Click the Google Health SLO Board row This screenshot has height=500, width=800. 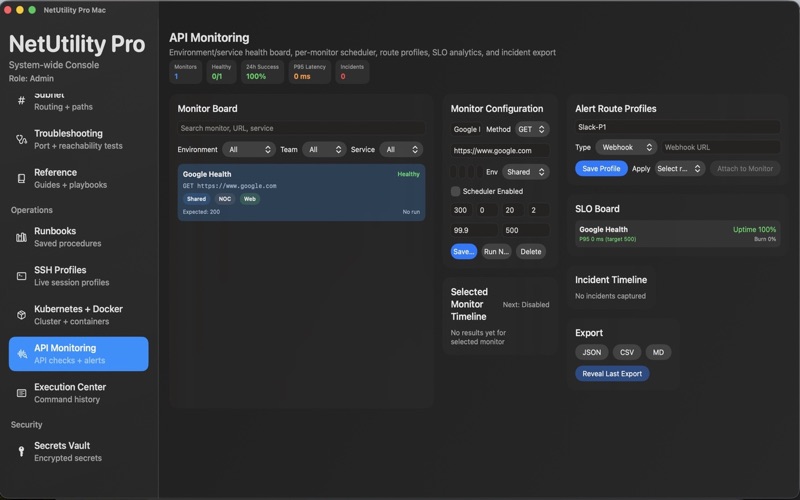pyautogui.click(x=678, y=234)
